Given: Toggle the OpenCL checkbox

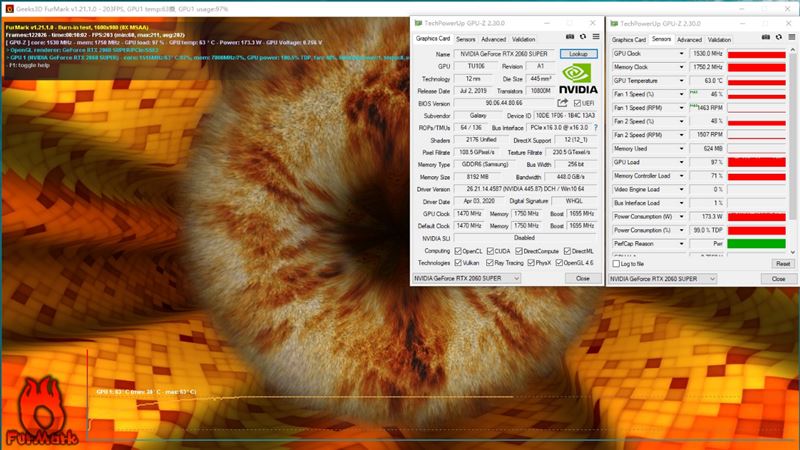Looking at the screenshot, I should coord(458,251).
